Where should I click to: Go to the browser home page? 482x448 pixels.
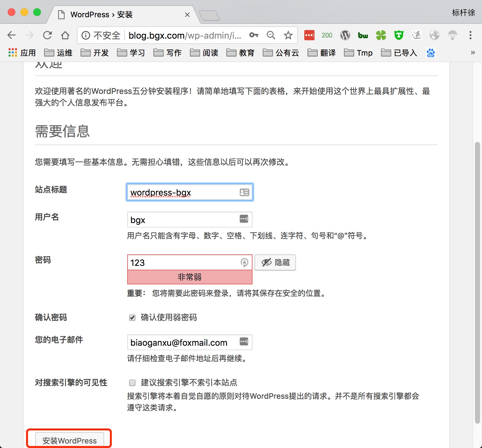65,35
